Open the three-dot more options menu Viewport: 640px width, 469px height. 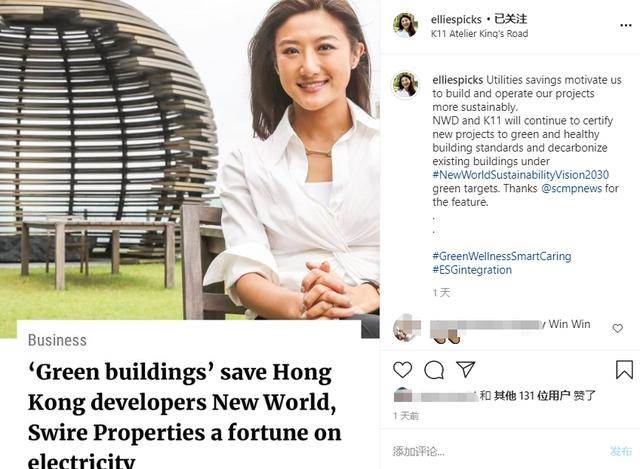point(626,25)
